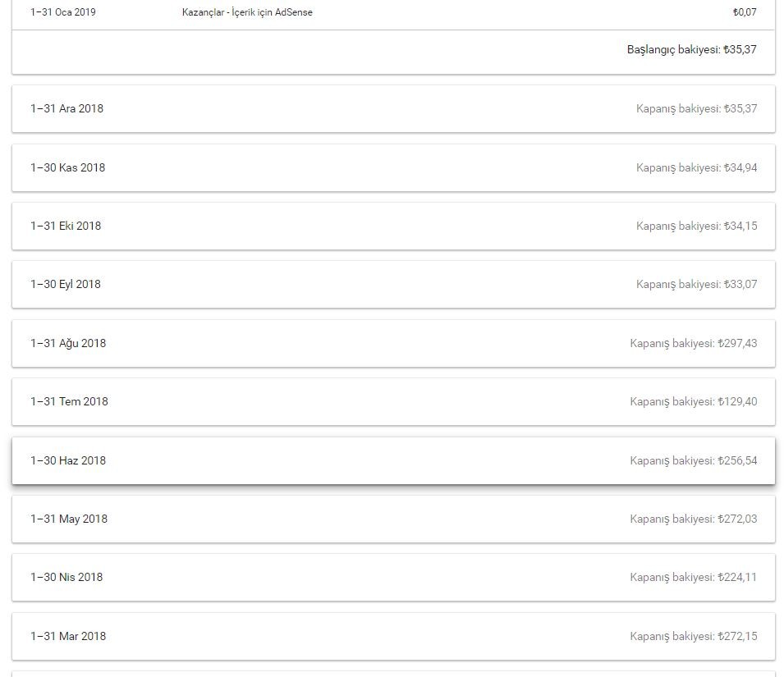The width and height of the screenshot is (784, 677).
Task: Click Kapanış bakiyesi ₺129,40 on Tem row
Action: [x=694, y=402]
